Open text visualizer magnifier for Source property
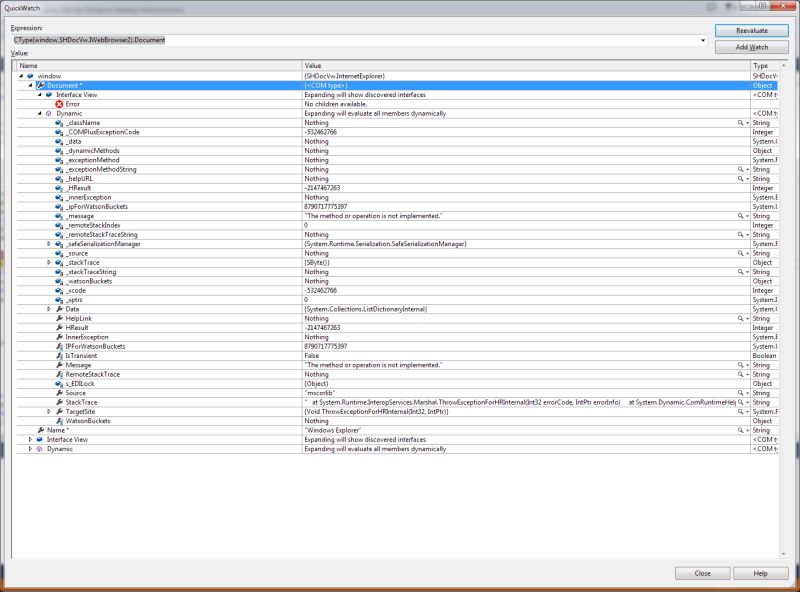The image size is (800, 592). pos(740,393)
